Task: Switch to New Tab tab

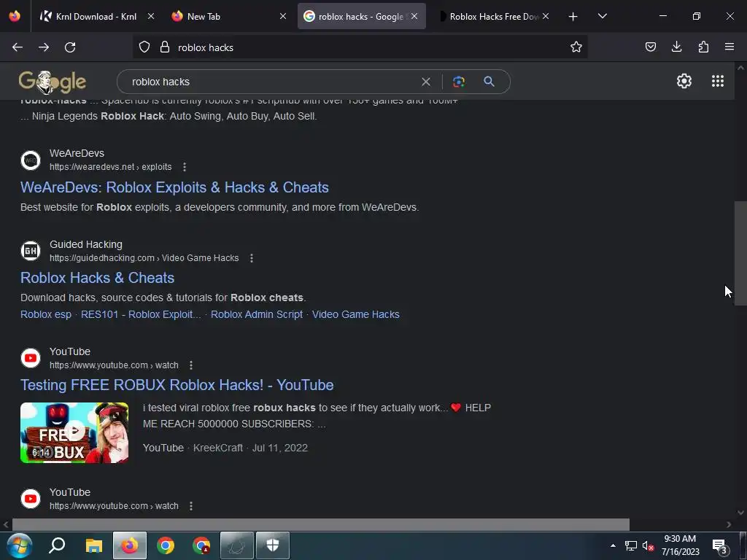Action: coord(228,17)
